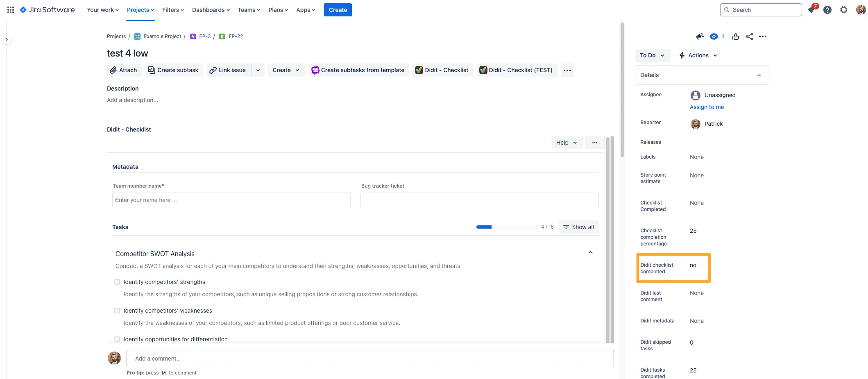Check "Identify competitors' strengths" checkbox
Viewport: 868px width, 379px height.
(117, 282)
